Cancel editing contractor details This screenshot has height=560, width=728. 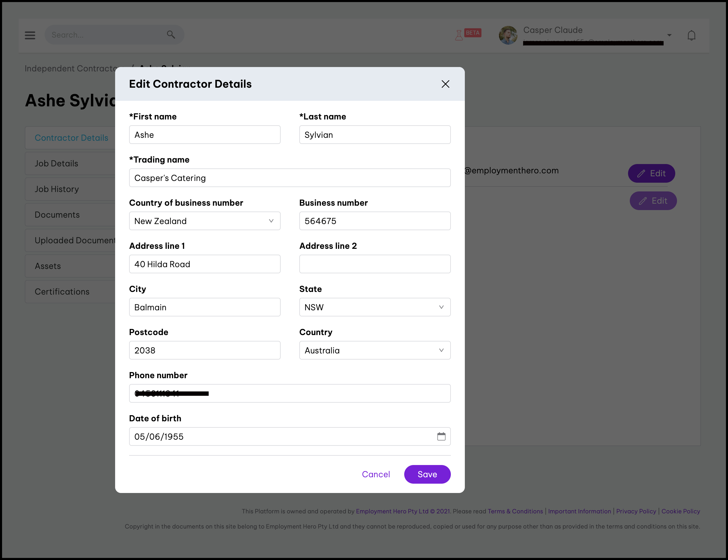pyautogui.click(x=376, y=474)
